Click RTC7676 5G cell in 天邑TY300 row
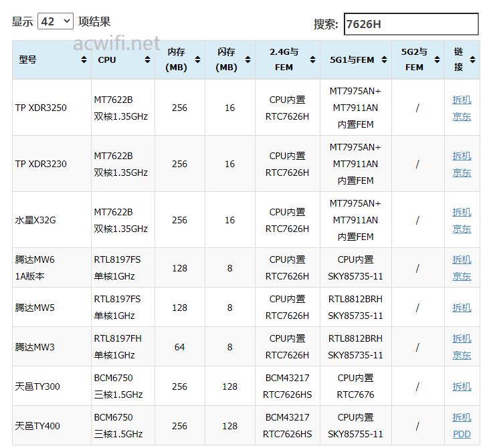The image size is (493, 448). 356,386
